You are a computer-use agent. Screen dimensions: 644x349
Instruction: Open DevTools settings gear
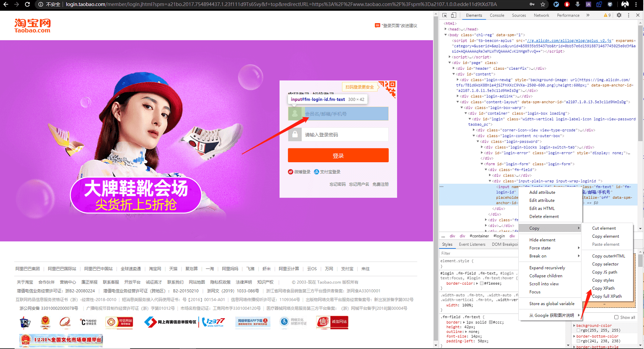[x=619, y=15]
